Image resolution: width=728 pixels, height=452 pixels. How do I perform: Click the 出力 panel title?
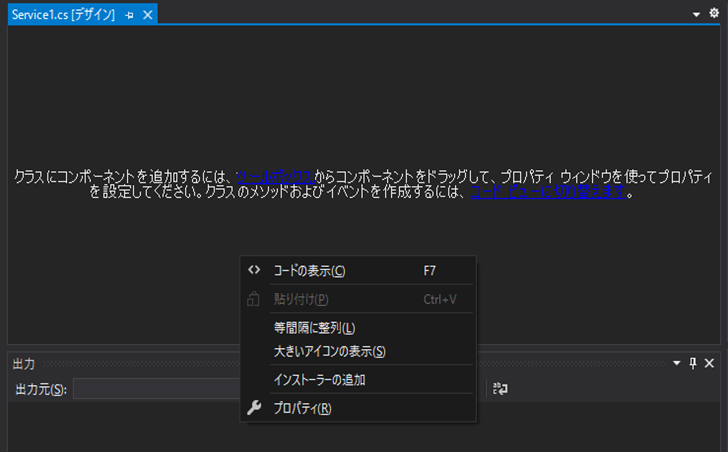coord(24,364)
